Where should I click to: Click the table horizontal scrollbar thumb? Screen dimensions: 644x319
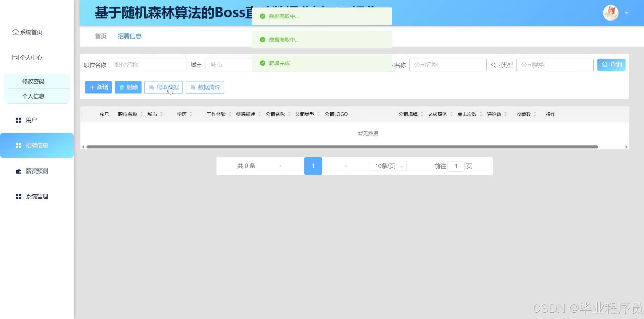pos(342,147)
